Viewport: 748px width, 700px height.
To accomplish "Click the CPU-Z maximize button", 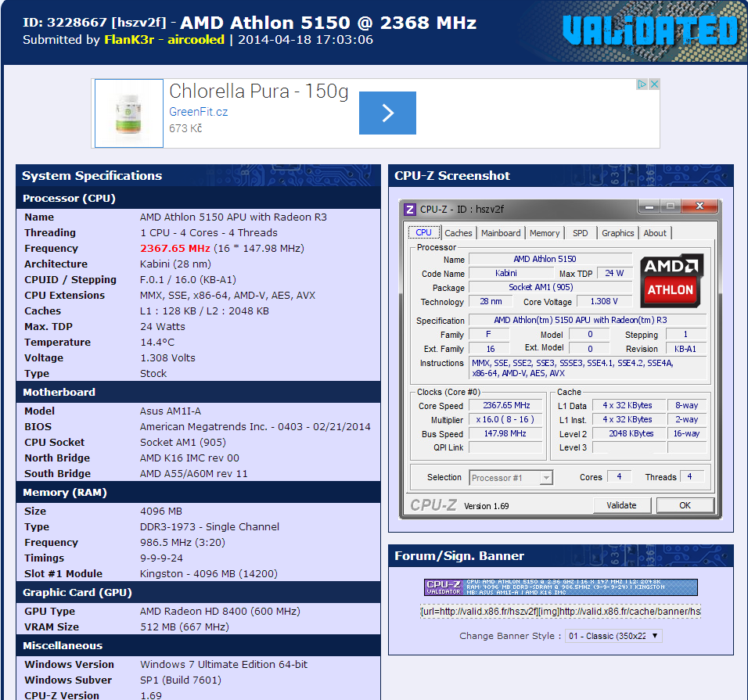I will [x=671, y=206].
